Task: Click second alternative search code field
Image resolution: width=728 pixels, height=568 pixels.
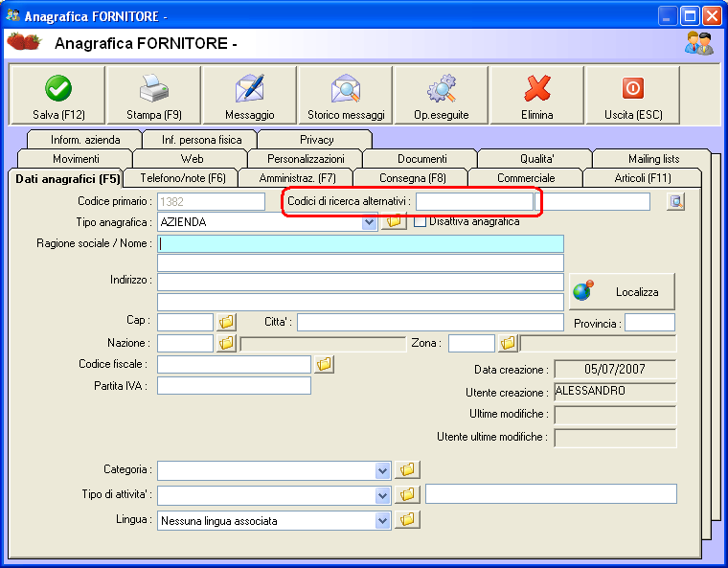Action: pyautogui.click(x=592, y=201)
